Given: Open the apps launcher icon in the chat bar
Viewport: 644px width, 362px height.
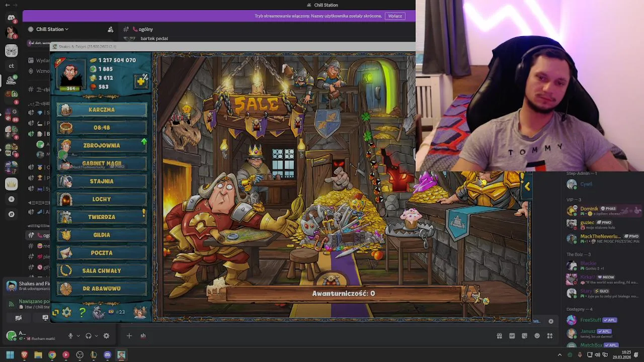Looking at the screenshot, I should (550, 336).
